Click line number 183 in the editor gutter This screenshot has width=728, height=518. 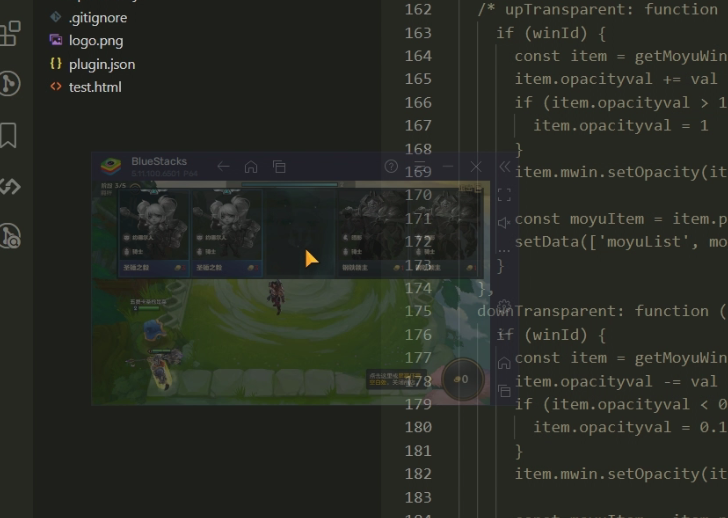point(418,497)
